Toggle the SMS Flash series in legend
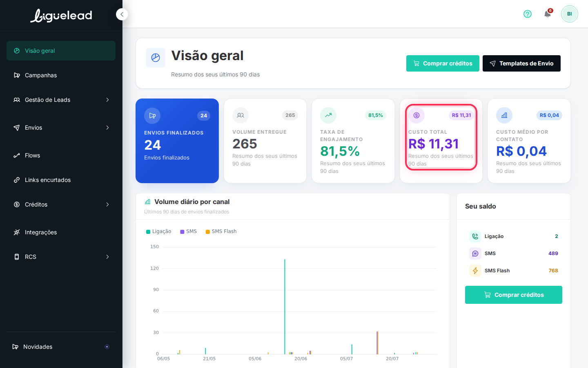 [221, 231]
